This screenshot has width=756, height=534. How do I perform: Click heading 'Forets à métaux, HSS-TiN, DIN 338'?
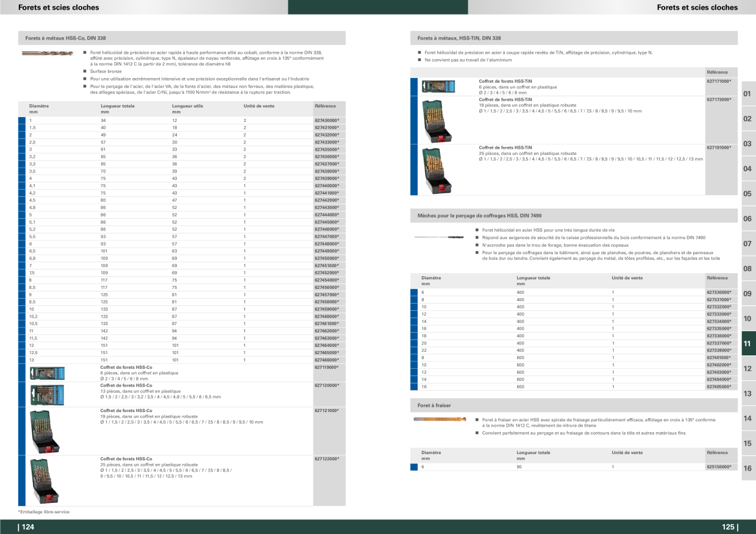pyautogui.click(x=459, y=38)
